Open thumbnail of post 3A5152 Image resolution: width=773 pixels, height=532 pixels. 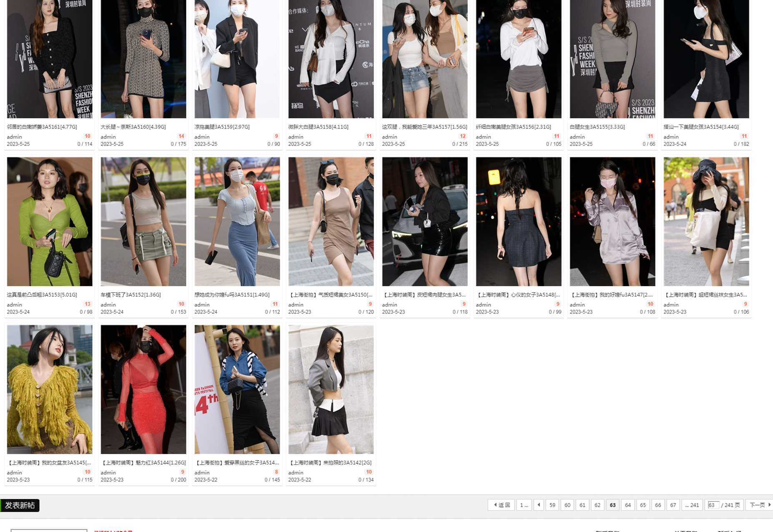pos(143,222)
